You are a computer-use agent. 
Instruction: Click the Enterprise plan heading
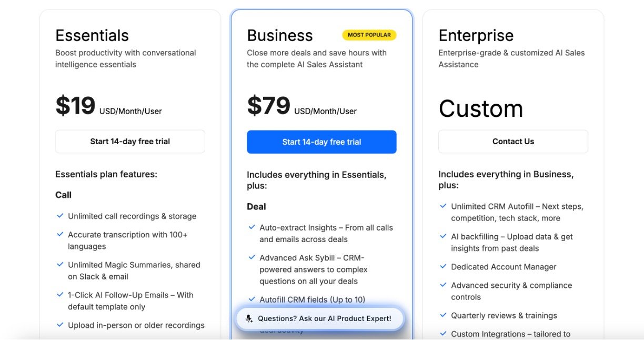pos(476,35)
